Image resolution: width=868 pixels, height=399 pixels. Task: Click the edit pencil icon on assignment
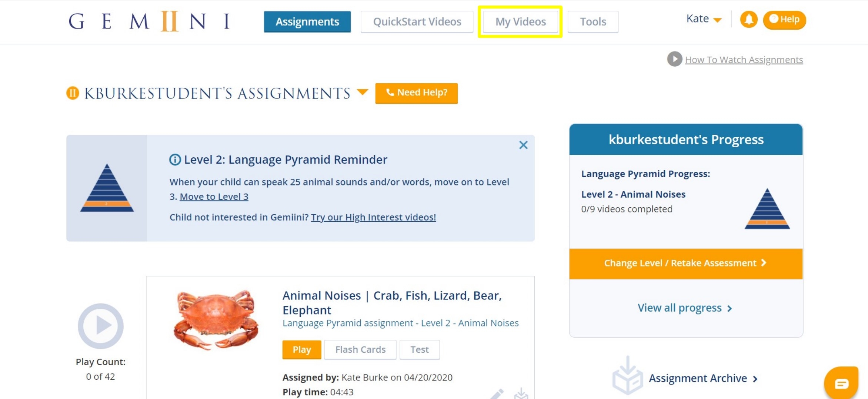coord(497,394)
